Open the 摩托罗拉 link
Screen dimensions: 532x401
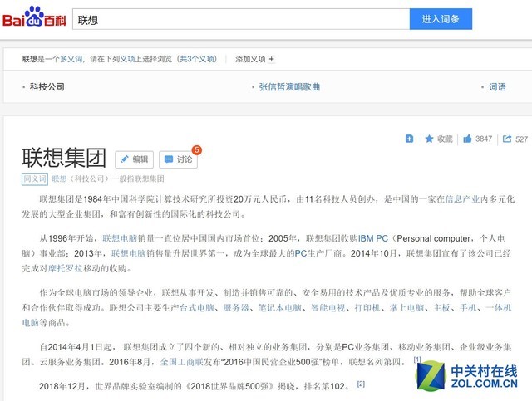(x=66, y=268)
